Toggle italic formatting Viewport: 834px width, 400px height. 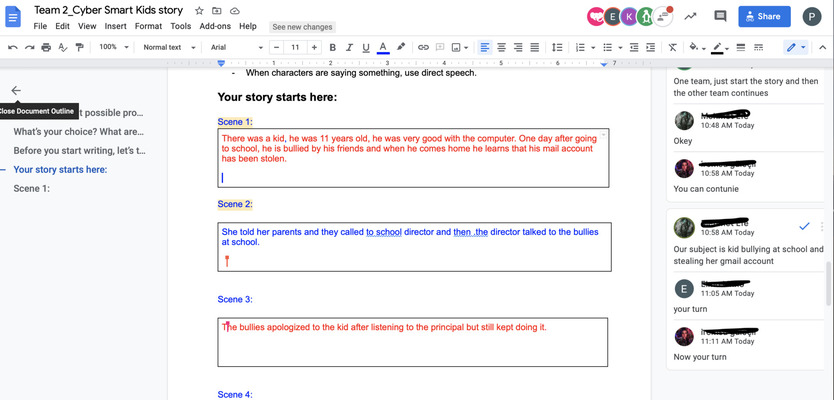pos(349,47)
